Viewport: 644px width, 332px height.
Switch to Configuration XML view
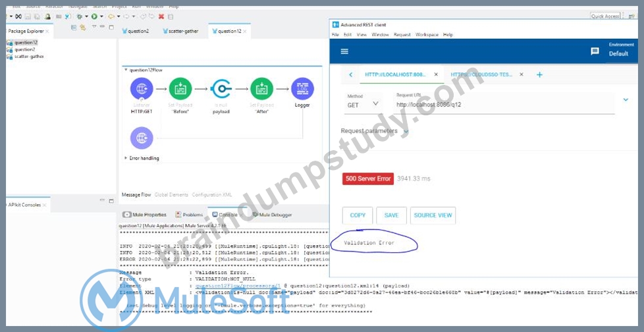(212, 195)
